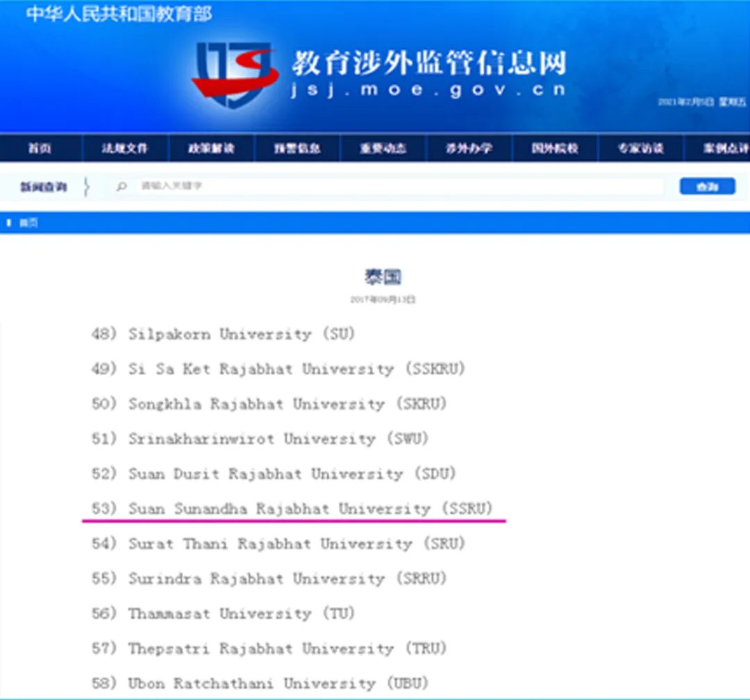This screenshot has height=700, width=750.
Task: Click the blue 查询 search button
Action: [x=708, y=186]
